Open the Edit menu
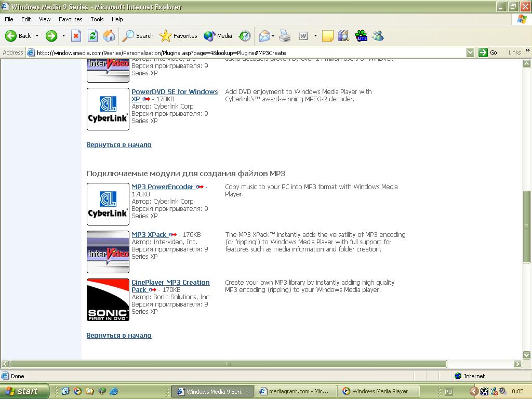The image size is (532, 399). 26,19
